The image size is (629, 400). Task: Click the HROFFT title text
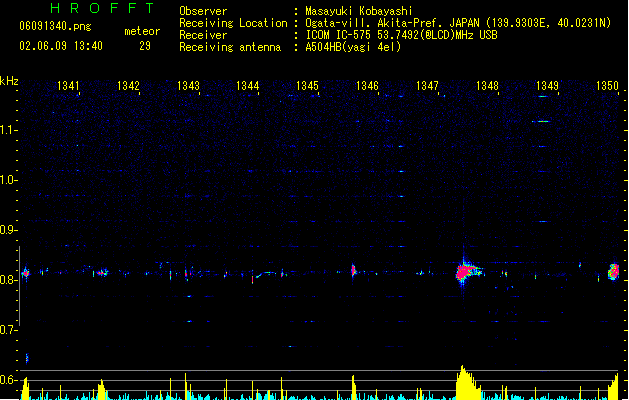tap(102, 8)
